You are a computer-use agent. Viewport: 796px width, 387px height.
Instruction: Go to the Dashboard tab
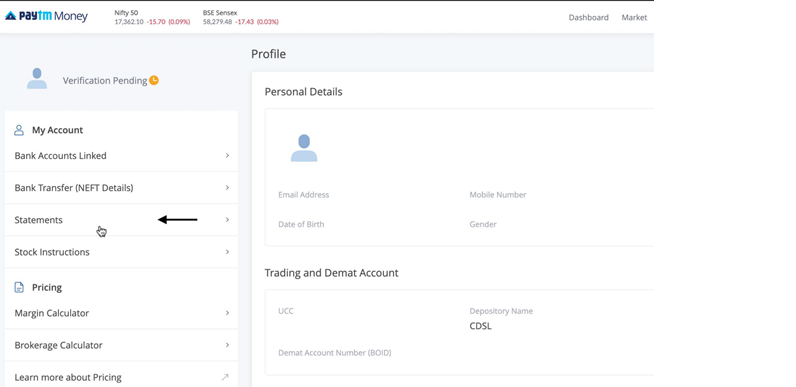click(588, 17)
